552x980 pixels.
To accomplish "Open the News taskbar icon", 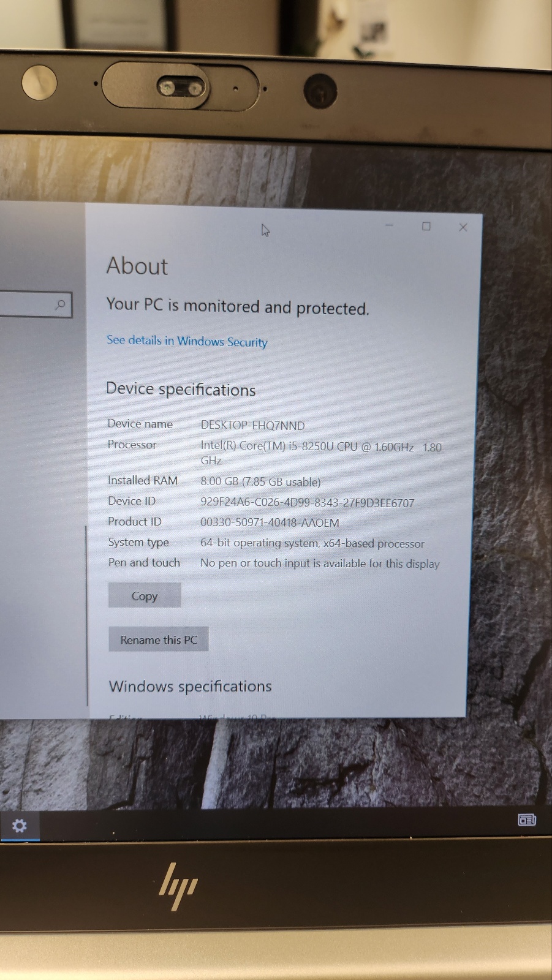I will pyautogui.click(x=527, y=820).
